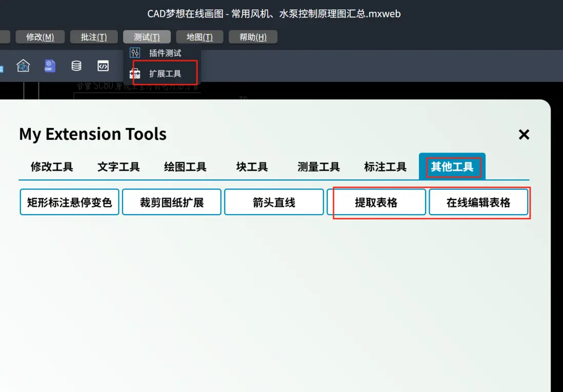Open the 测试(T) menu
Screen dimensions: 563x392
pyautogui.click(x=147, y=37)
